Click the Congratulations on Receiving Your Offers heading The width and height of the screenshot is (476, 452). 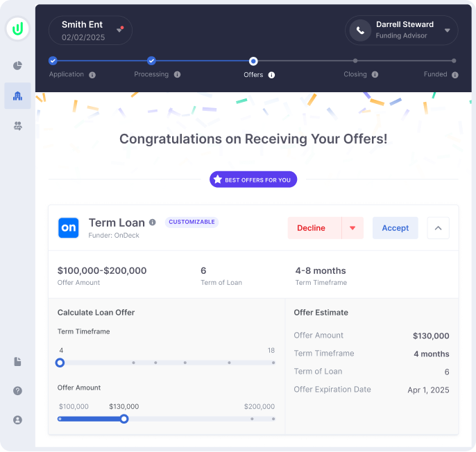coord(253,139)
